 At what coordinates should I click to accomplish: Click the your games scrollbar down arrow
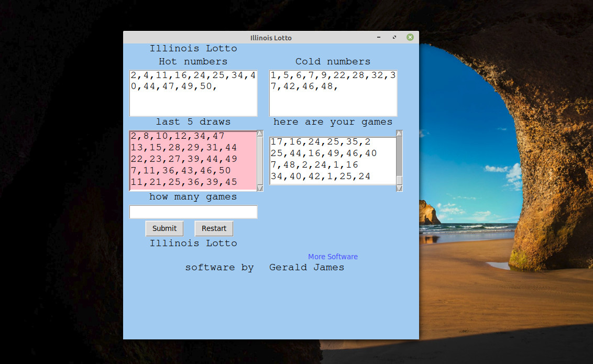[399, 188]
